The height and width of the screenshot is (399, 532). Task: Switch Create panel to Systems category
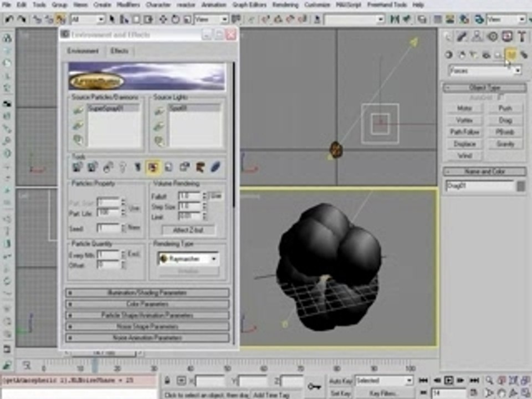tap(524, 55)
